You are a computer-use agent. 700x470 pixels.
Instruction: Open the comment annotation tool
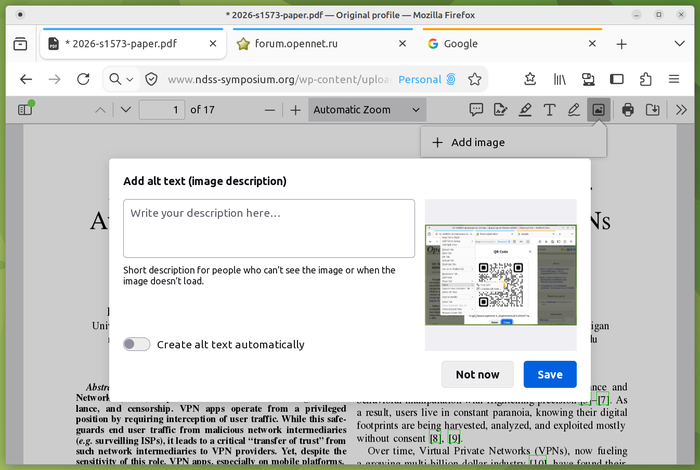(476, 109)
